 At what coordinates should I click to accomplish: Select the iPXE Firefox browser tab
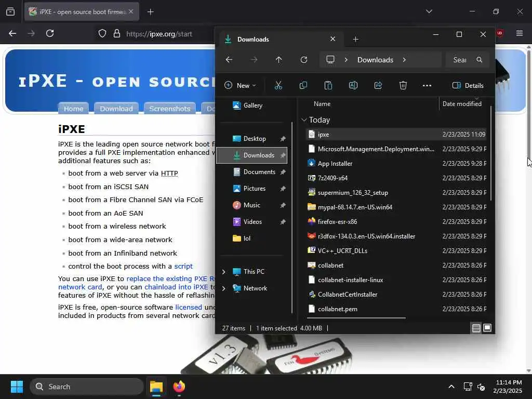click(x=82, y=12)
